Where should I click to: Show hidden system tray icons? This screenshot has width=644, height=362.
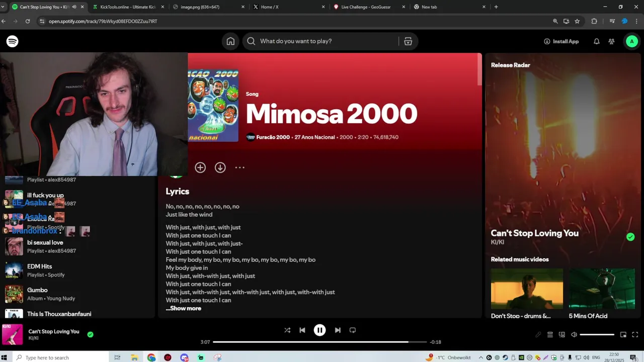(480, 357)
